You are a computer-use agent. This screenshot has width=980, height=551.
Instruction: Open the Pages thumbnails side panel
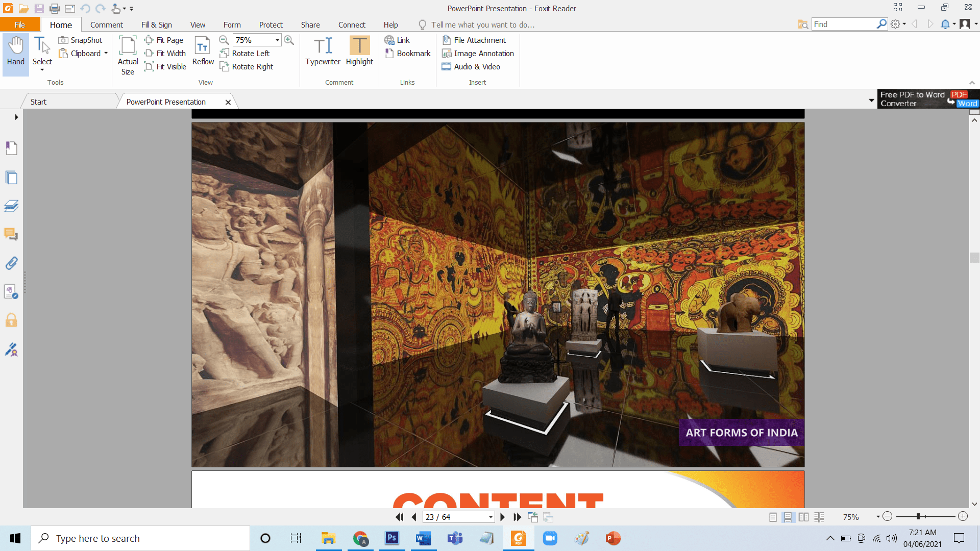point(11,178)
